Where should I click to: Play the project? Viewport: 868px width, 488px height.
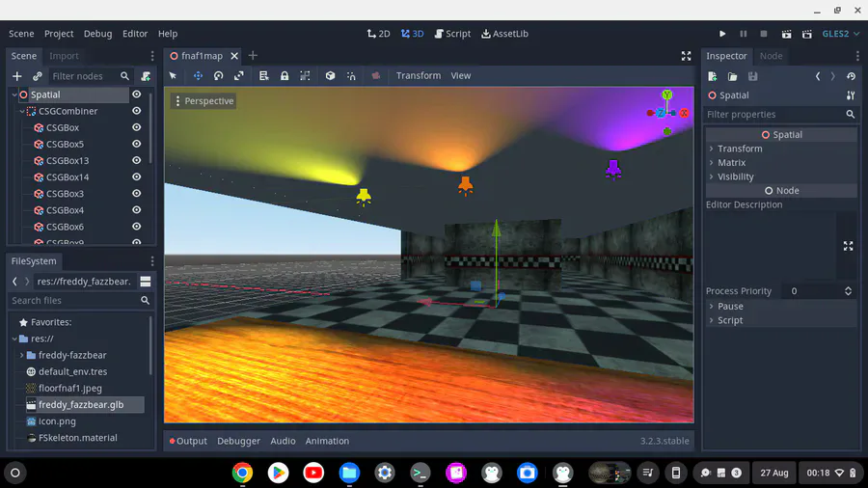722,34
